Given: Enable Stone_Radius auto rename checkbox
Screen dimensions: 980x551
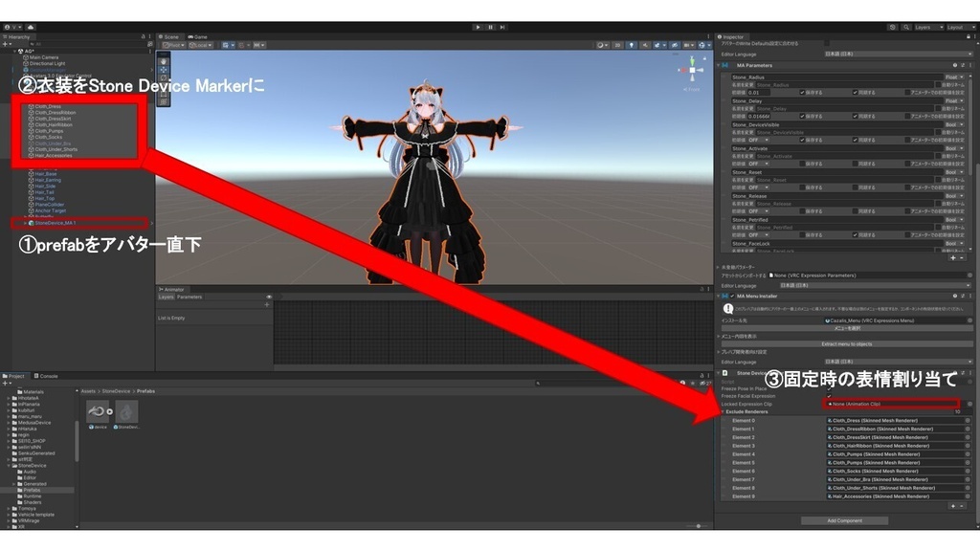Looking at the screenshot, I should pyautogui.click(x=938, y=85).
